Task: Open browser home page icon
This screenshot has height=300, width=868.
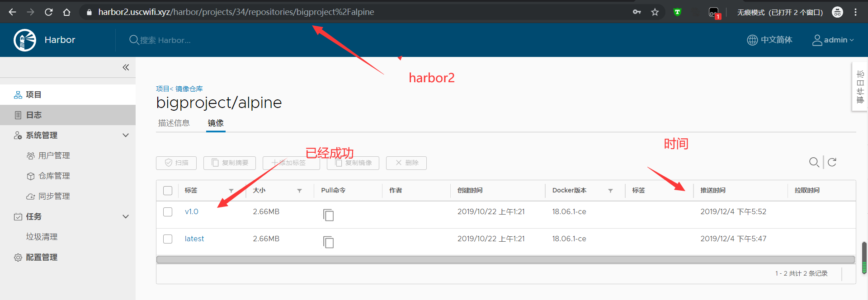Action: click(67, 12)
